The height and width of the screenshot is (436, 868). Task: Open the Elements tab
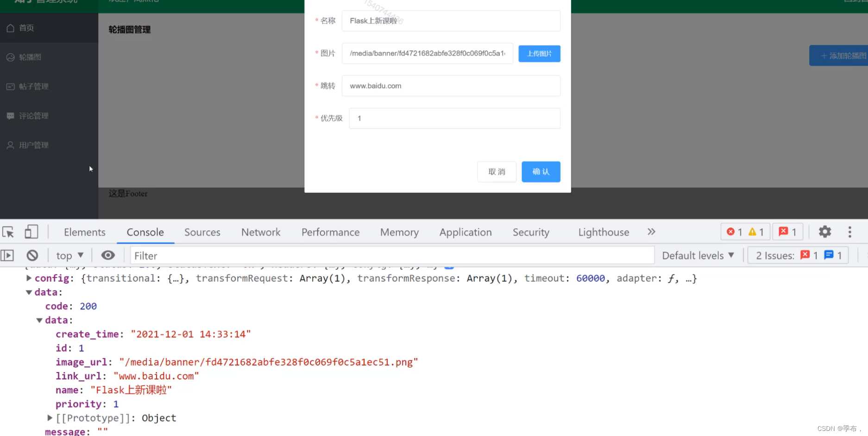coord(85,232)
